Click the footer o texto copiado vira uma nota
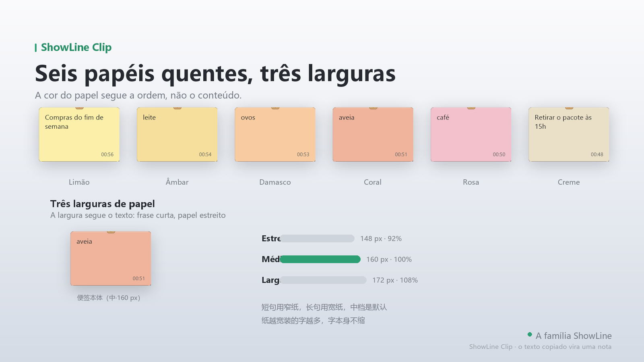644x362 pixels. 565,347
